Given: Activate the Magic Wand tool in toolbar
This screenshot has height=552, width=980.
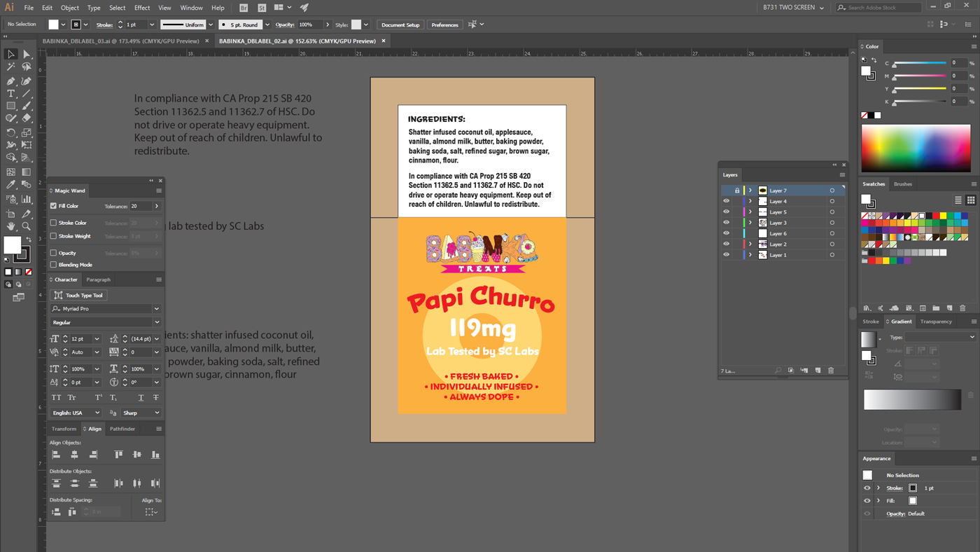Looking at the screenshot, I should point(10,67).
